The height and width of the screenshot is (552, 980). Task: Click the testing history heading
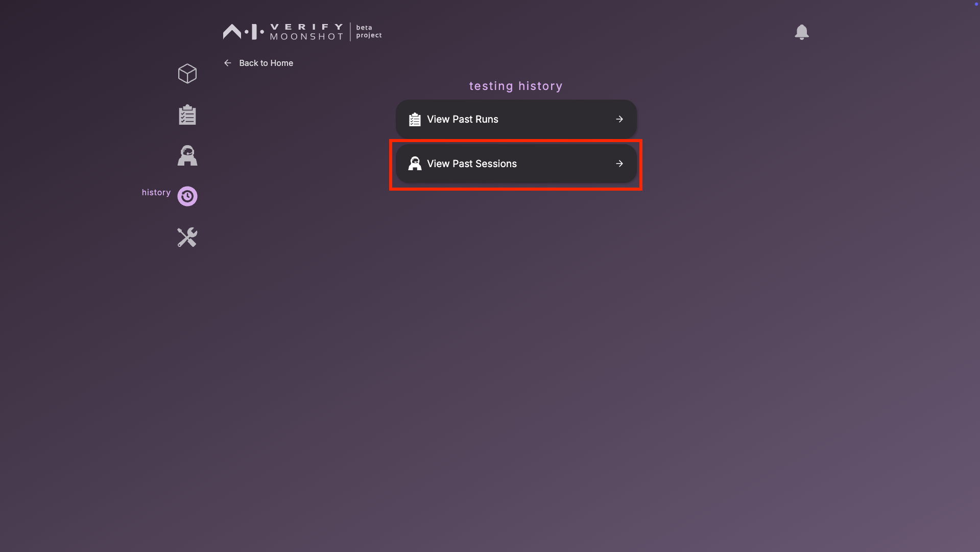(x=516, y=86)
